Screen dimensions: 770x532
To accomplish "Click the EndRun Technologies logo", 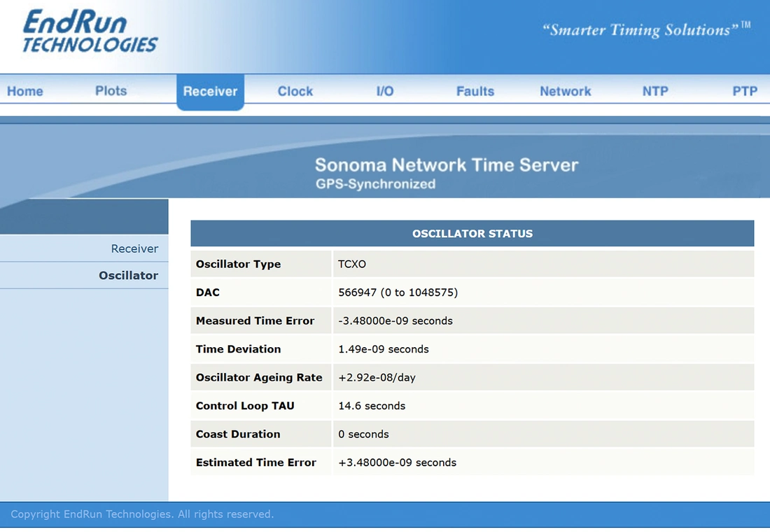I will point(90,31).
